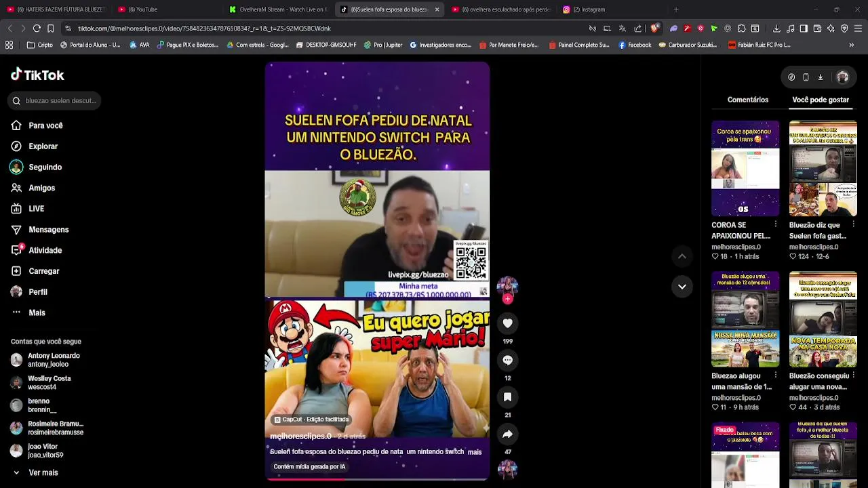Open LIVE section

[x=28, y=209]
